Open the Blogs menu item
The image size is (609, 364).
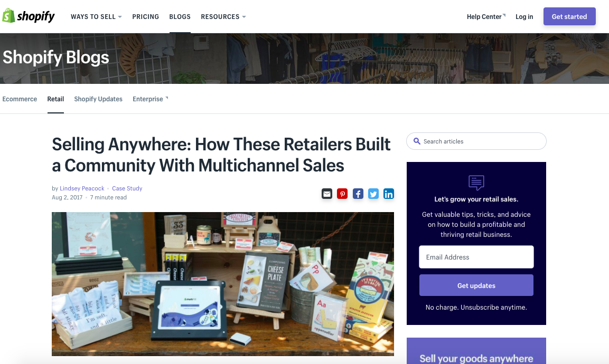tap(180, 17)
